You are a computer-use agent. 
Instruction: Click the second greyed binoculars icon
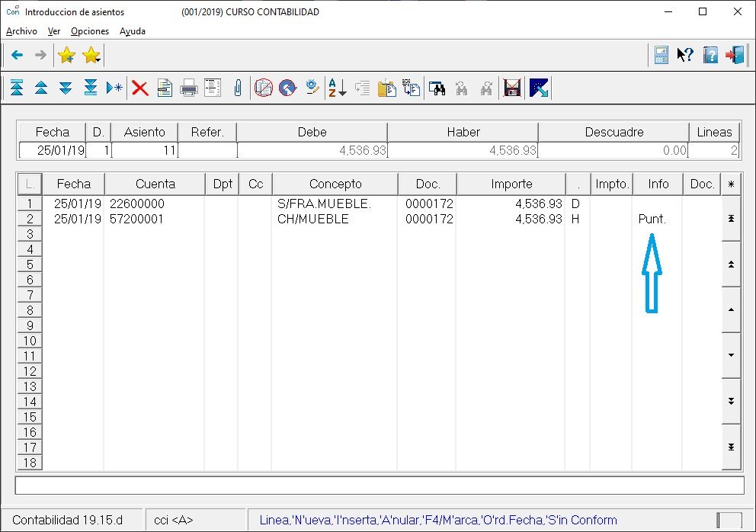point(486,88)
